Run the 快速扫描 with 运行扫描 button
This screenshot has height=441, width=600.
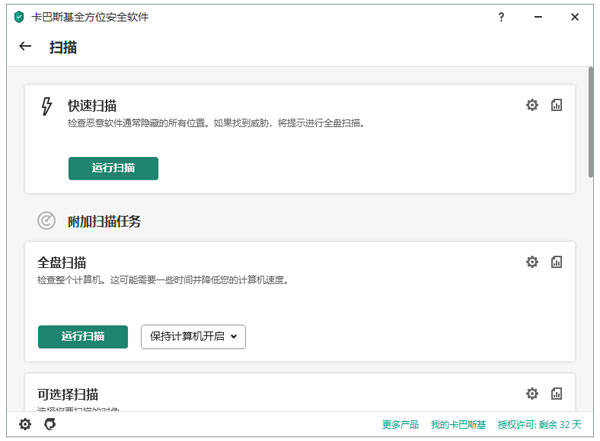tap(113, 168)
